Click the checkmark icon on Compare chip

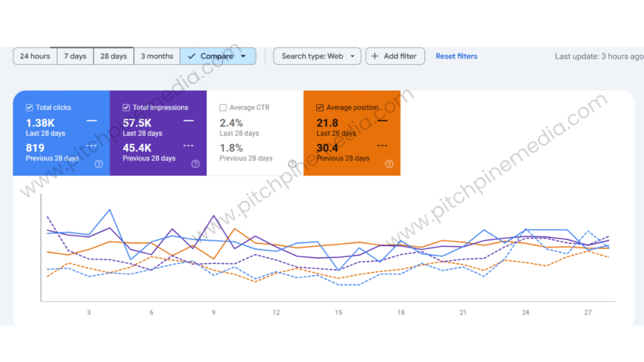coord(191,56)
